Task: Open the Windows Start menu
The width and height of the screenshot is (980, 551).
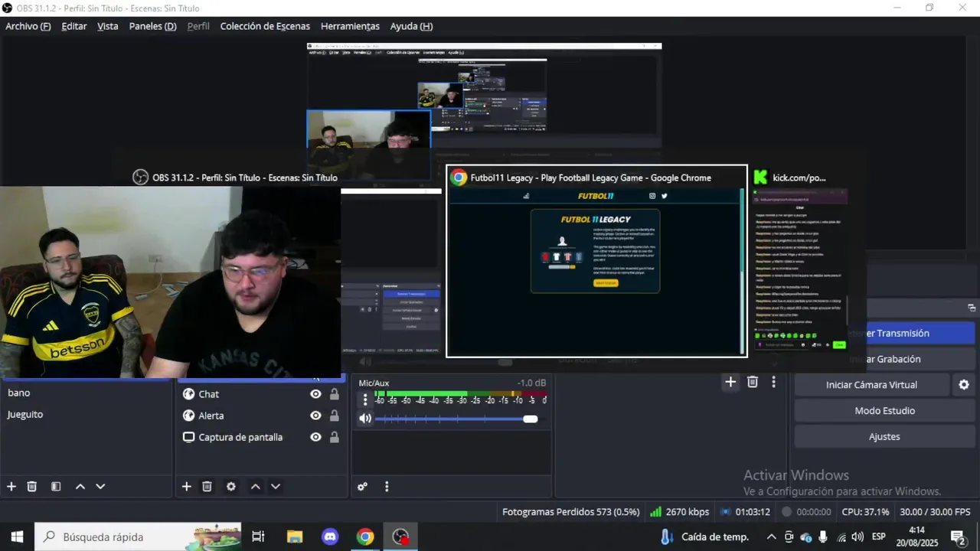Action: (17, 537)
